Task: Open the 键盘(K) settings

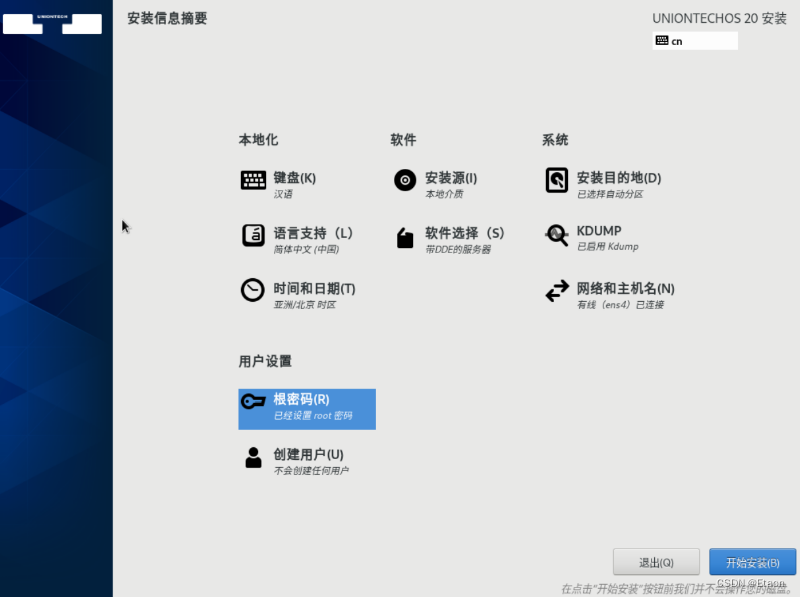Action: 307,184
